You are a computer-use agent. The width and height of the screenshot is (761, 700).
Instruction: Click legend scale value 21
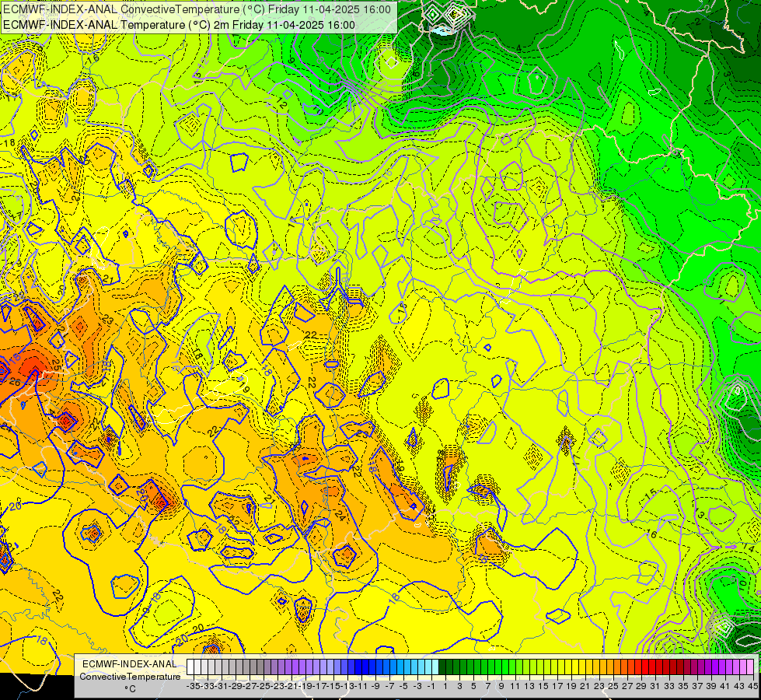coord(585,686)
